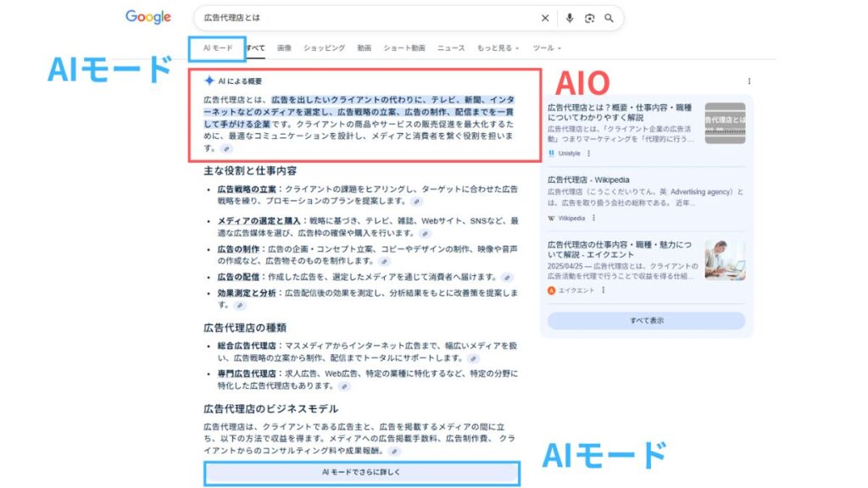The height and width of the screenshot is (488, 868).
Task: Open source link icon for メディアの選定と購入 bullet
Action: 425,234
